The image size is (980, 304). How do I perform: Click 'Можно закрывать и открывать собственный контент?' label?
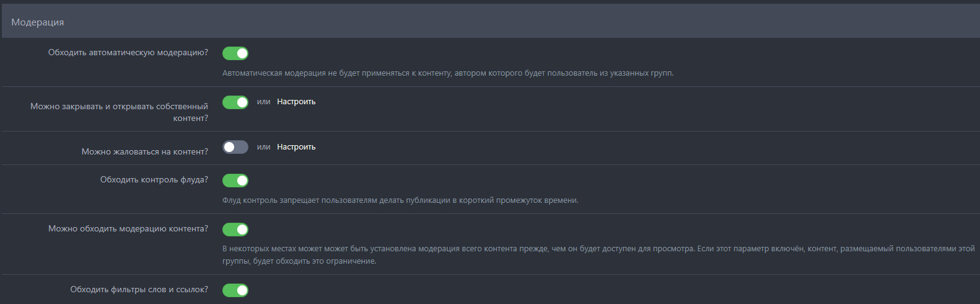[120, 112]
